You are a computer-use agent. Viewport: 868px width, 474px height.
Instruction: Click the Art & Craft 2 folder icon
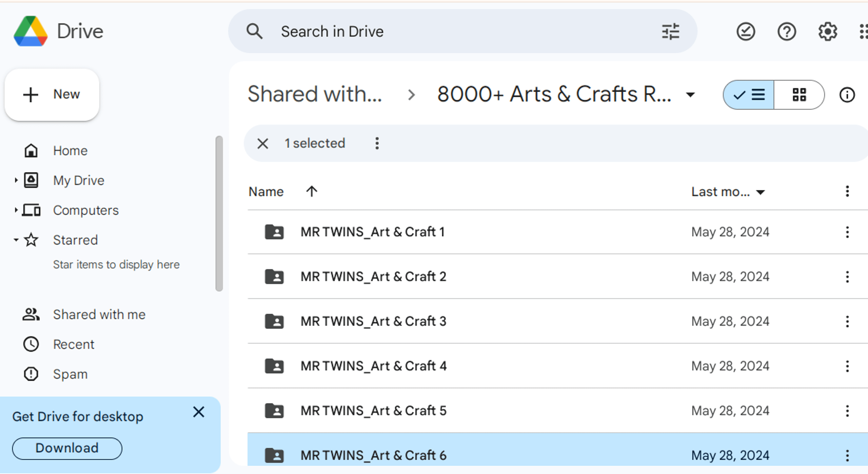(x=274, y=277)
